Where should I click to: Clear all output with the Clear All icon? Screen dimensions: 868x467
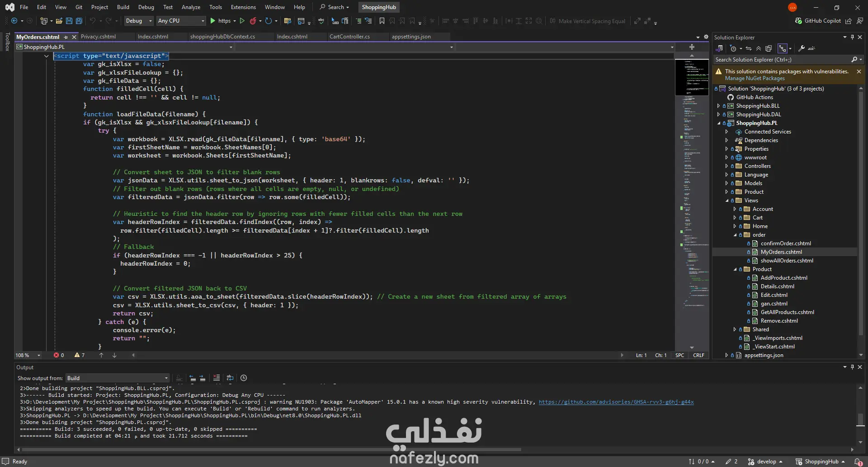[x=217, y=378]
